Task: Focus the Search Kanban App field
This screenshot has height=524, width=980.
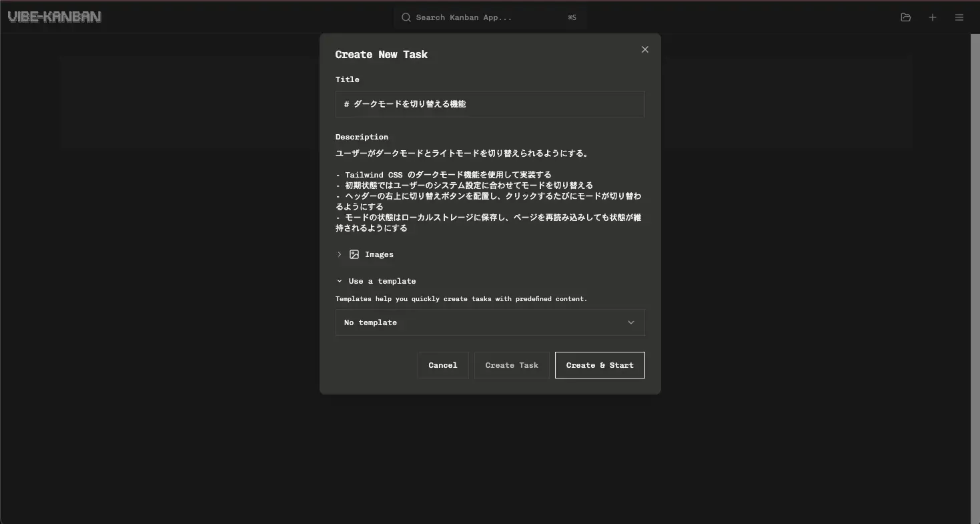Action: pos(490,17)
